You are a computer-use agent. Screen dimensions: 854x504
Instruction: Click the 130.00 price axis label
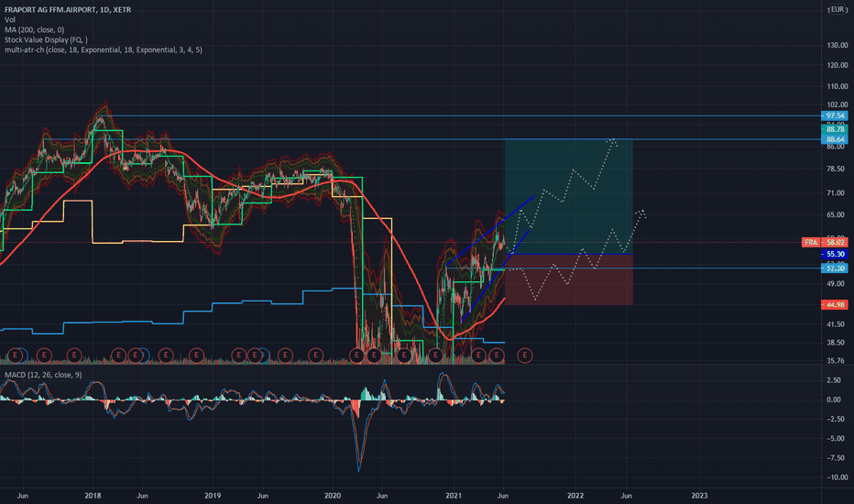tap(838, 45)
